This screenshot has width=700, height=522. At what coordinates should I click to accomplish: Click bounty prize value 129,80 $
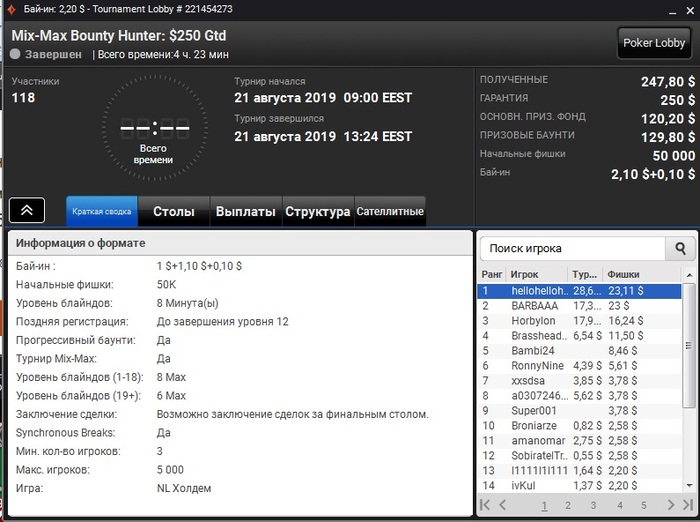tap(668, 137)
